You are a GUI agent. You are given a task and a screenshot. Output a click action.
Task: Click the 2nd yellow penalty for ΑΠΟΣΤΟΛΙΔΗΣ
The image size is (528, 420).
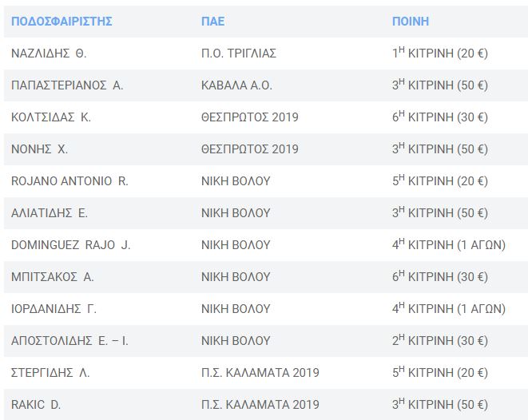click(440, 341)
